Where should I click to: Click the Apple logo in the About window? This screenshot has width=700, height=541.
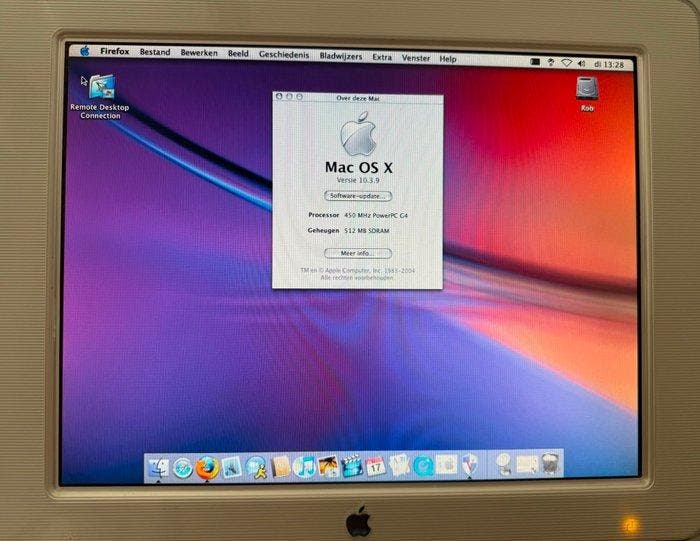(x=358, y=134)
